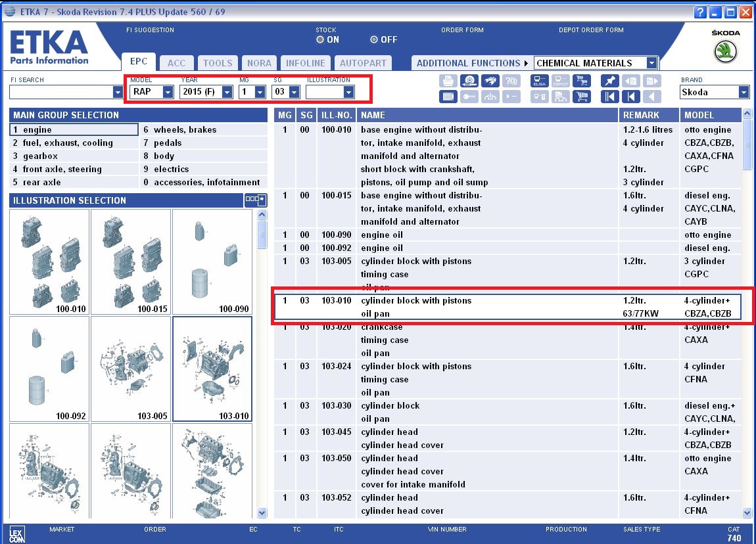Click the double-bar jump to first icon
Image resolution: width=756 pixels, height=544 pixels.
tap(610, 97)
